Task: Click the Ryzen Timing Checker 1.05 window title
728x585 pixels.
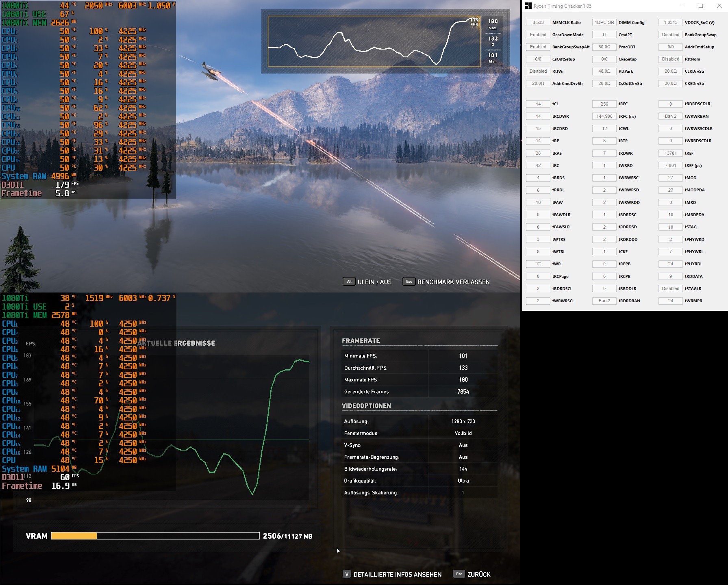Action: pos(563,6)
